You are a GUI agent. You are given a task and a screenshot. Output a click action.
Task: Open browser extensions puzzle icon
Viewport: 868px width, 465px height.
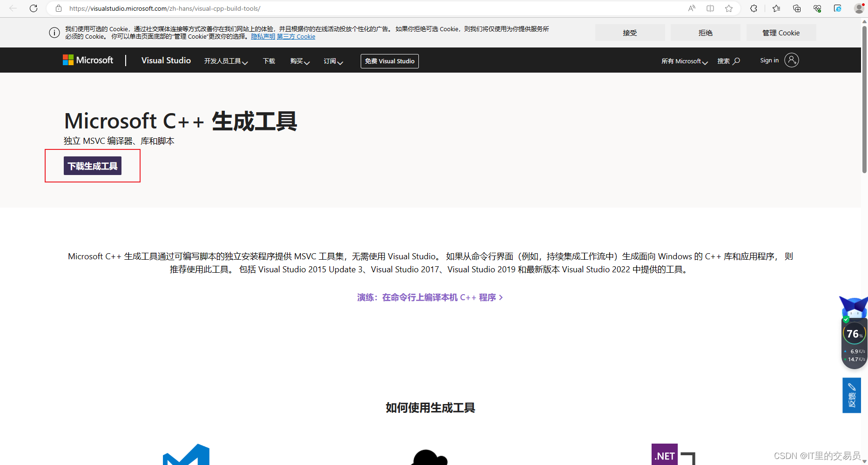click(x=754, y=8)
